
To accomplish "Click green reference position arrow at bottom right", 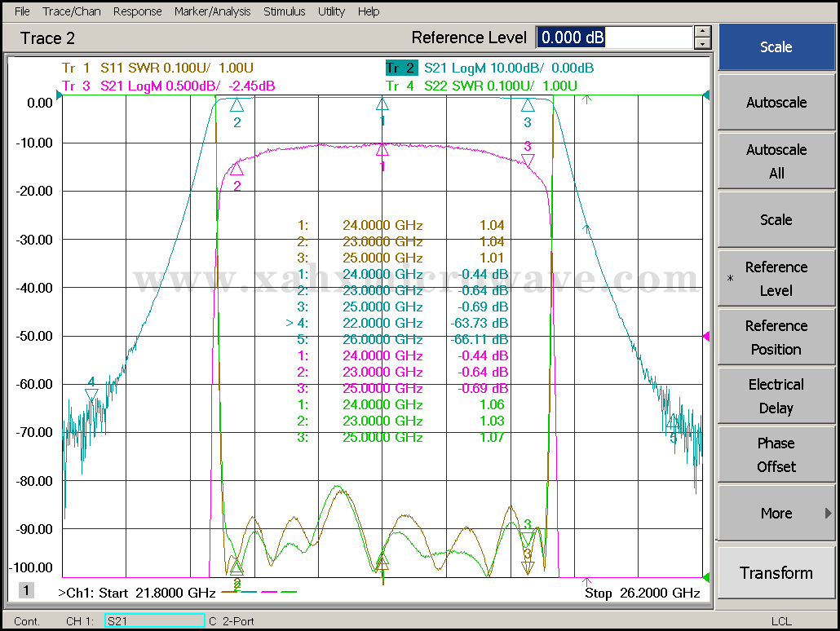I will (x=706, y=577).
